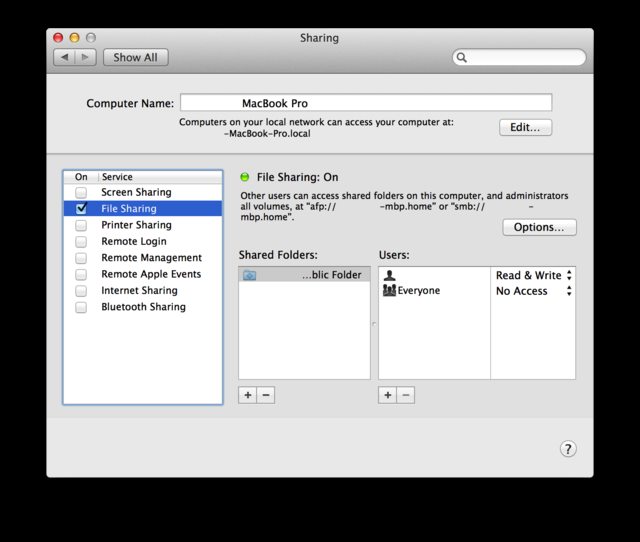Check the Internet Sharing checkbox
This screenshot has width=640, height=542.
click(81, 291)
